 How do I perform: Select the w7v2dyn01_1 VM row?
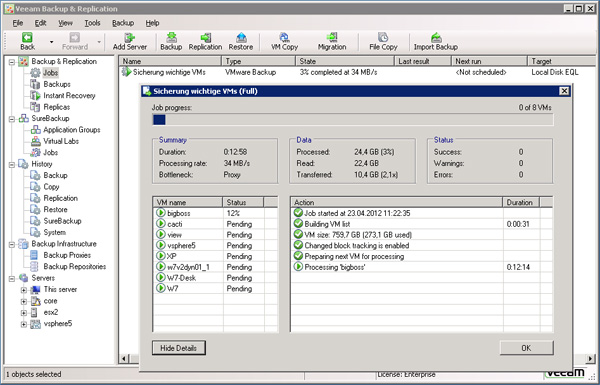215,267
